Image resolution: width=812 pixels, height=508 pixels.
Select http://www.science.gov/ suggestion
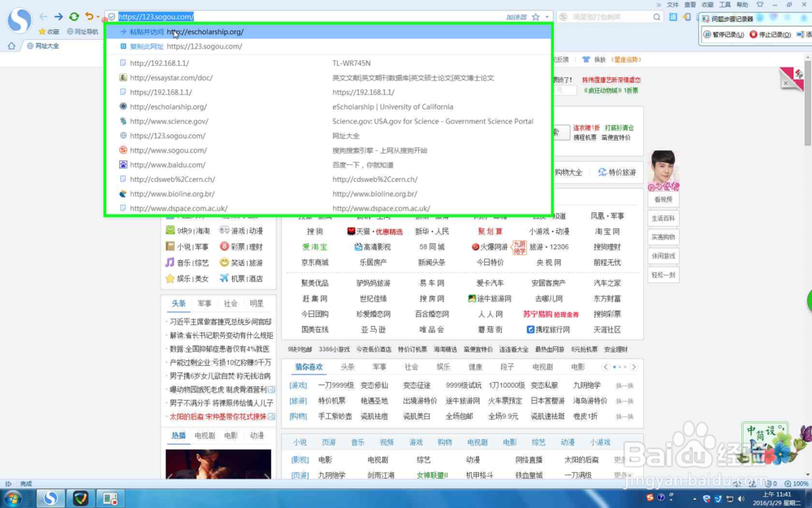click(x=329, y=121)
